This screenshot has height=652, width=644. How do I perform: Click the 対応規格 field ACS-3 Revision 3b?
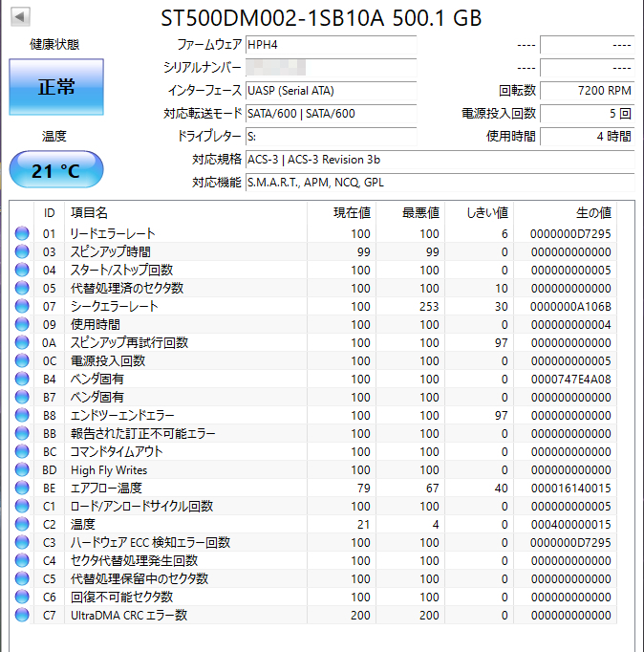(x=440, y=160)
